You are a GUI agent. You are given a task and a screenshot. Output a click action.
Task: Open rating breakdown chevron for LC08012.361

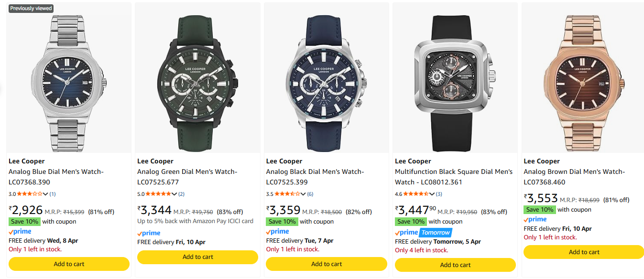[432, 194]
